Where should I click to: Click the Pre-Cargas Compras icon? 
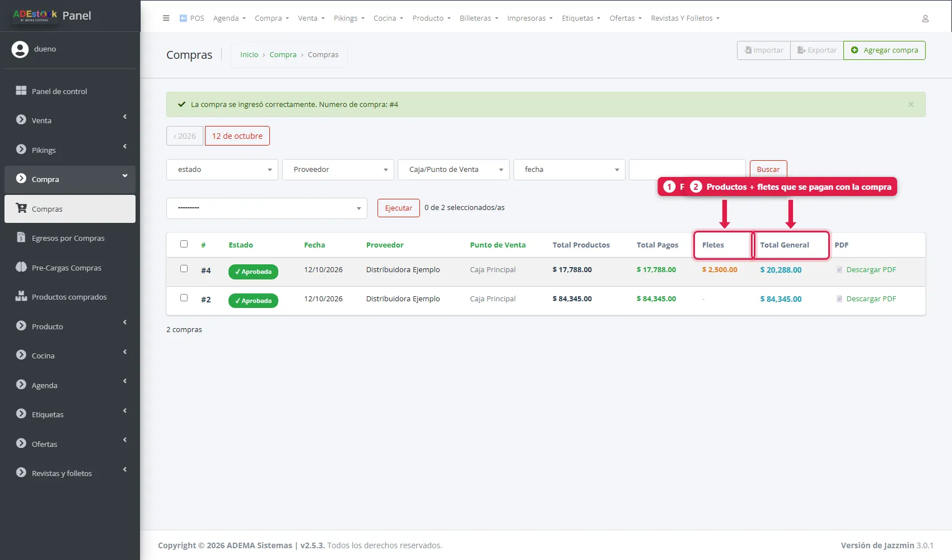[x=21, y=267]
